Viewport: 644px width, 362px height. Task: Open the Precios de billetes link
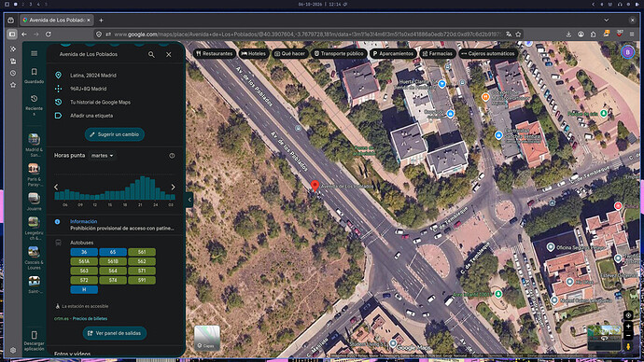point(90,318)
